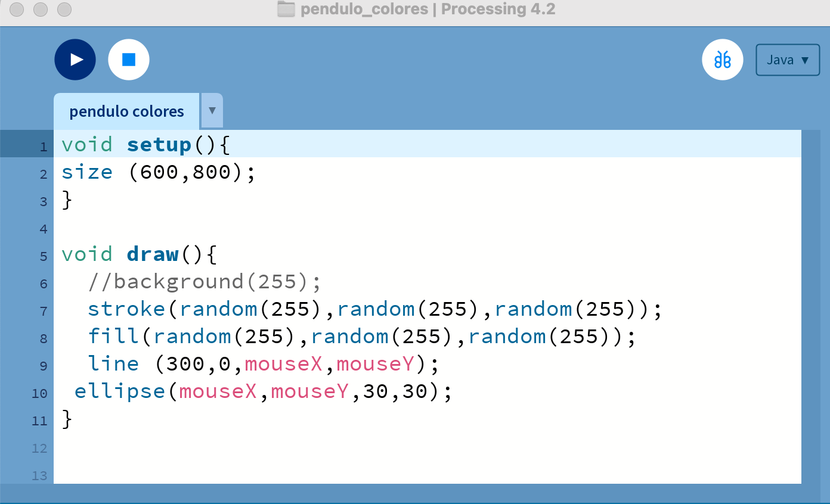Click the size keyword on line 2
This screenshot has height=504, width=830.
coord(87,172)
